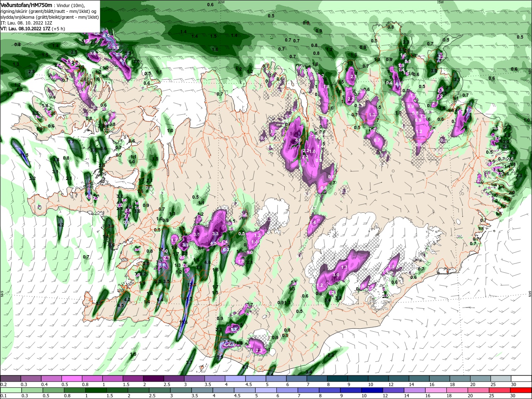Pick the palest green 0.1 swatch in the lower legend row
The image size is (532, 399).
[x=10, y=390]
